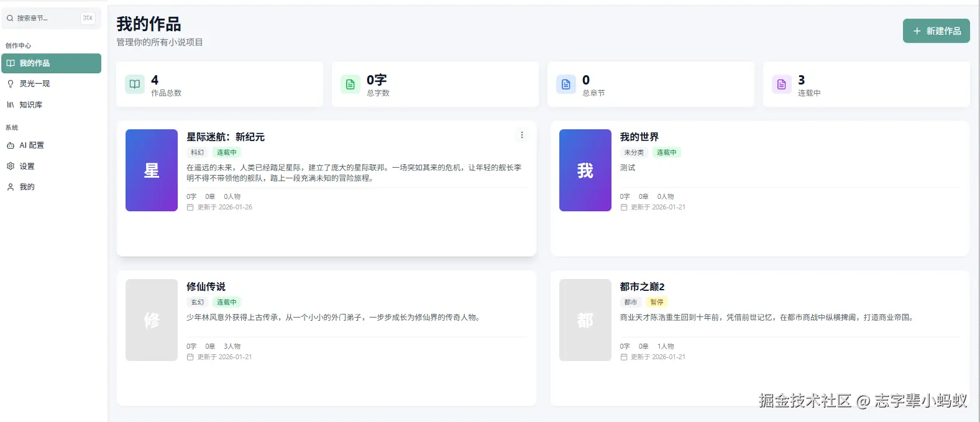Open 设置 from sidebar
This screenshot has width=980, height=422.
click(x=52, y=167)
